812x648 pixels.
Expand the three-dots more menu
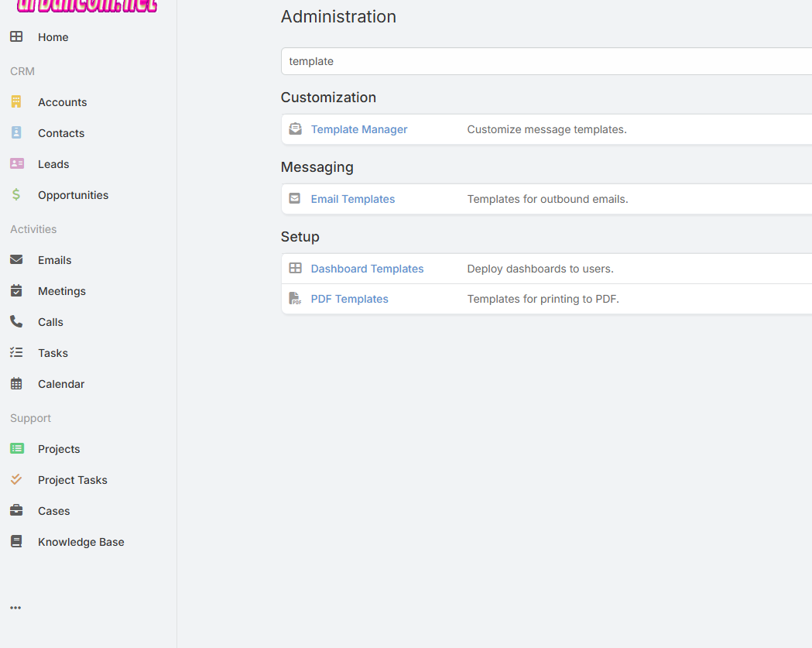tap(15, 608)
